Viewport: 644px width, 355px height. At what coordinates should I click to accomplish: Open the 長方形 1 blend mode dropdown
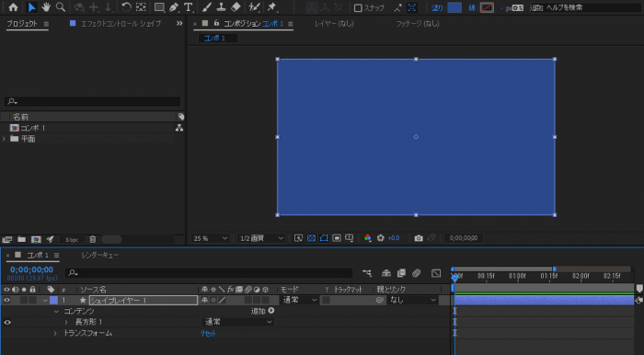click(x=238, y=322)
